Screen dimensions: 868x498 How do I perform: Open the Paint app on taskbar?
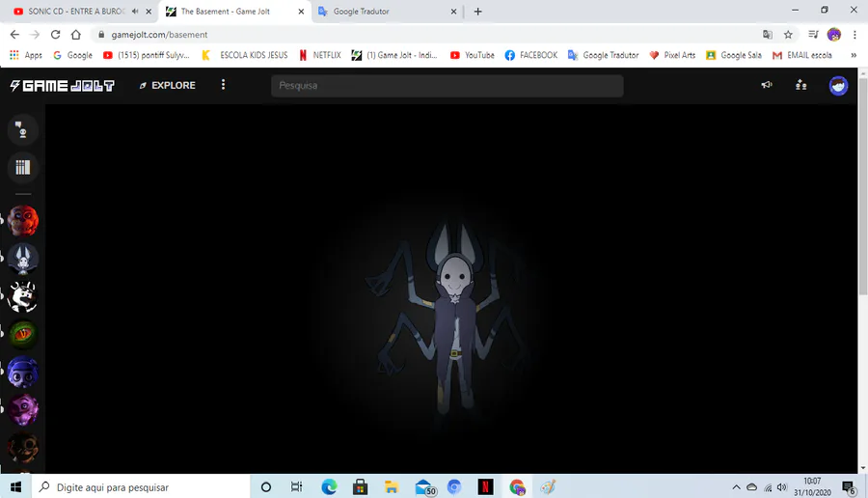pyautogui.click(x=548, y=487)
